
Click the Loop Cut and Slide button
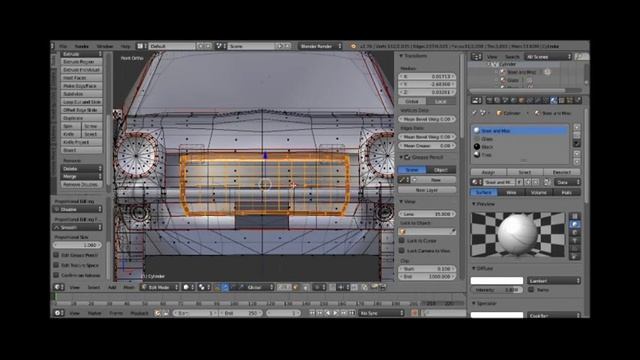[82, 102]
